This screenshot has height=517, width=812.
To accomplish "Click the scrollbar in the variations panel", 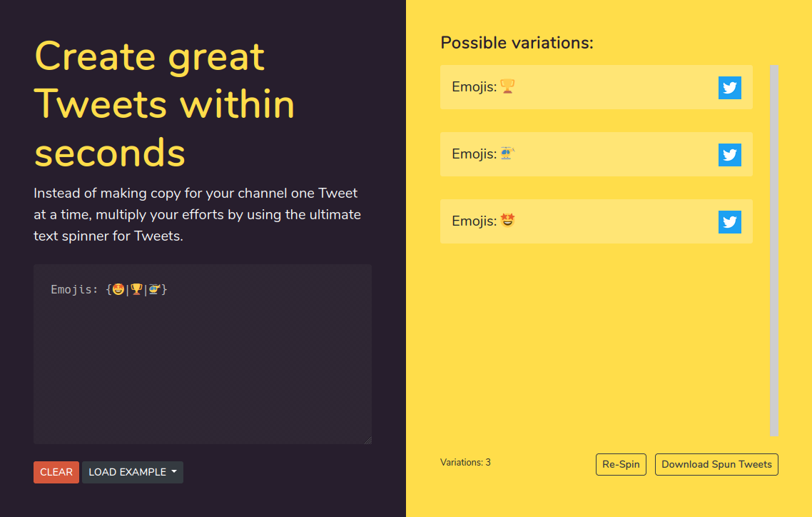I will [773, 250].
